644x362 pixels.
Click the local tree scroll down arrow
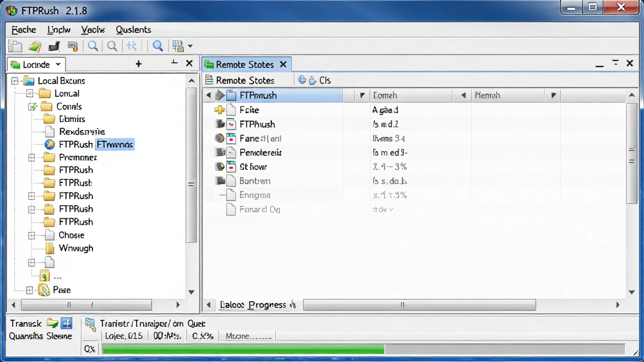(x=191, y=292)
